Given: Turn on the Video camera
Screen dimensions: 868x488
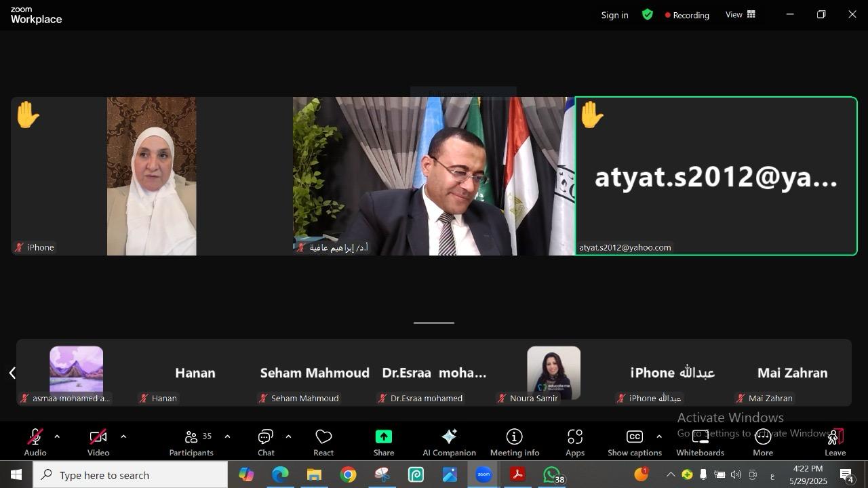Looking at the screenshot, I should tap(98, 442).
